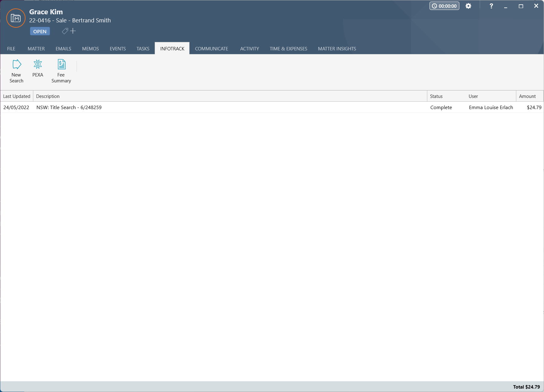The width and height of the screenshot is (544, 392).
Task: Start the matter timer
Action: [x=444, y=6]
